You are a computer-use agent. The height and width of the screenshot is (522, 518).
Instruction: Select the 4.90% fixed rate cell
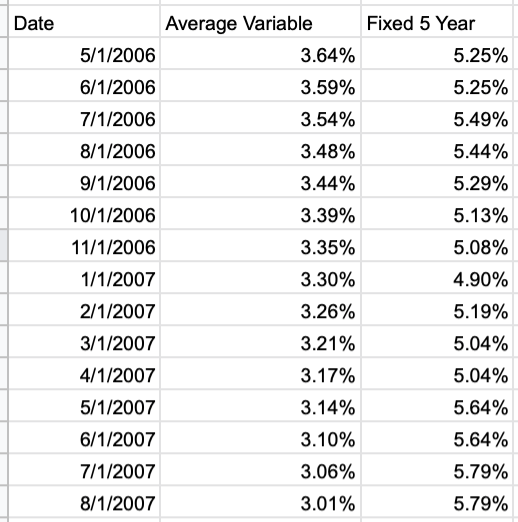437,277
